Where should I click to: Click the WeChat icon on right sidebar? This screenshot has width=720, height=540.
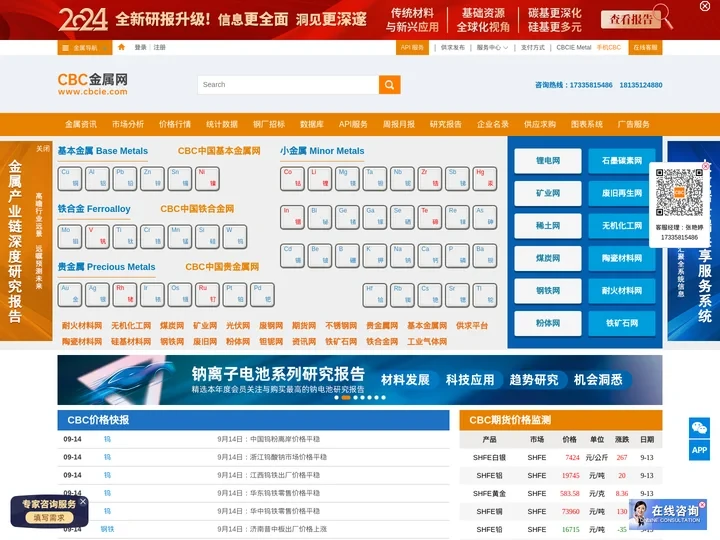[x=699, y=428]
